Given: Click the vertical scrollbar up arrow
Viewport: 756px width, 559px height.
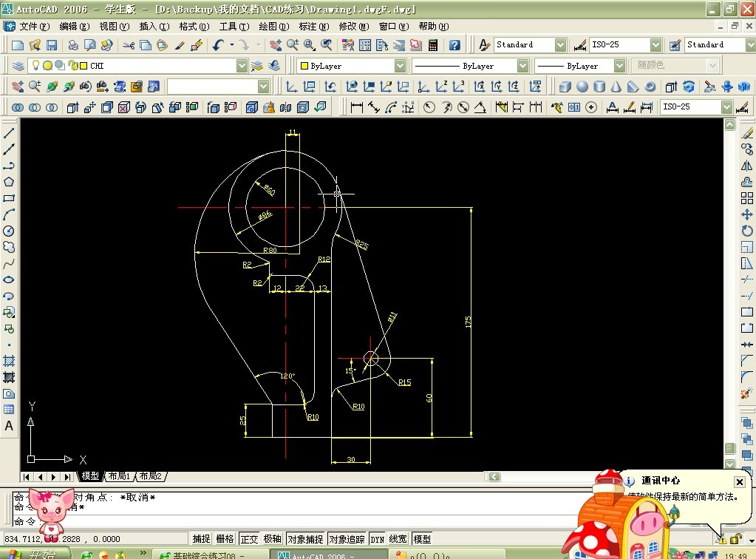Looking at the screenshot, I should point(730,125).
